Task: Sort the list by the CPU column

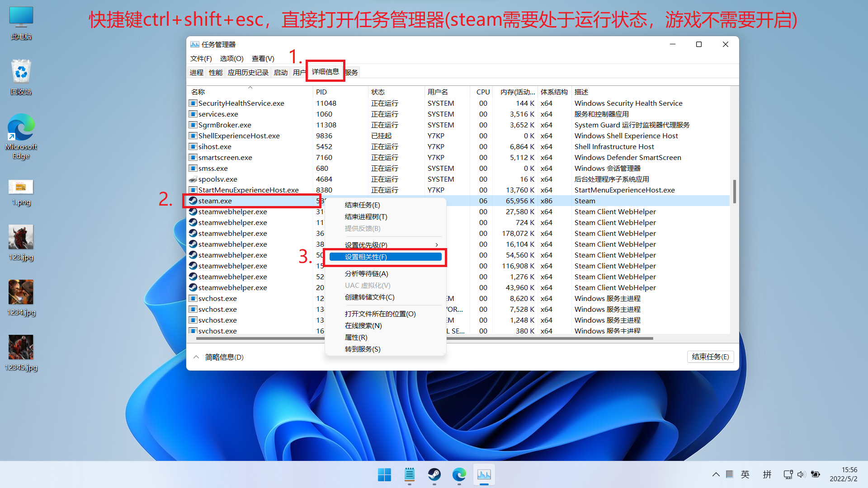Action: tap(482, 92)
